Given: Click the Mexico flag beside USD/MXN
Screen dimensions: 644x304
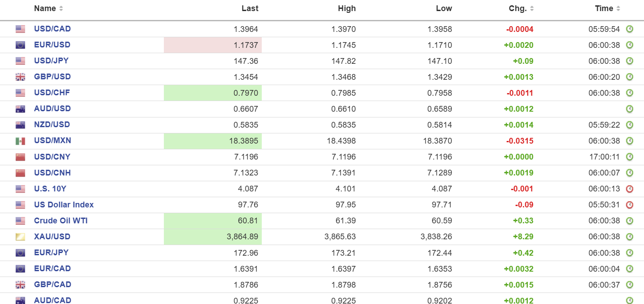Looking at the screenshot, I should [x=20, y=141].
